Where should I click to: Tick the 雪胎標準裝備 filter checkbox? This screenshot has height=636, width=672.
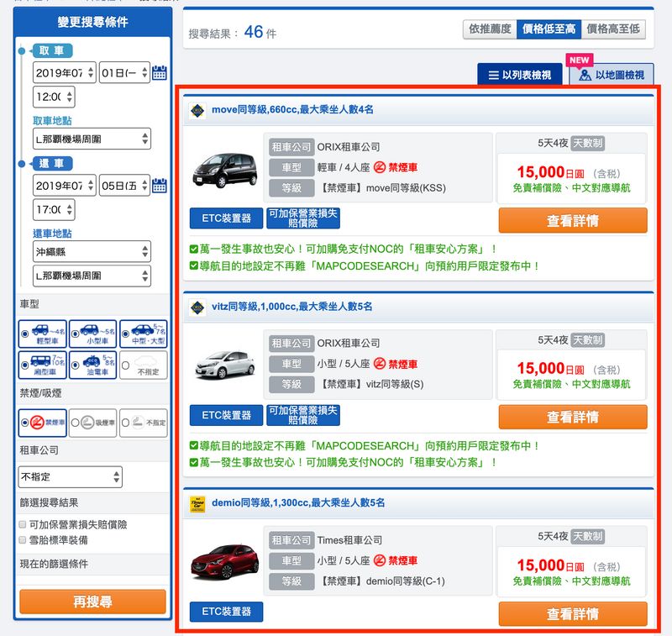(23, 540)
